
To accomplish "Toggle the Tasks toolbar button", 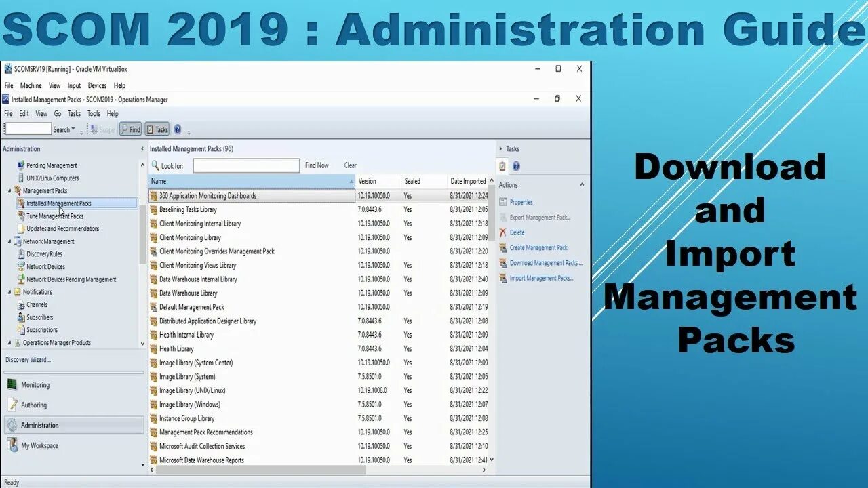I will pos(157,129).
